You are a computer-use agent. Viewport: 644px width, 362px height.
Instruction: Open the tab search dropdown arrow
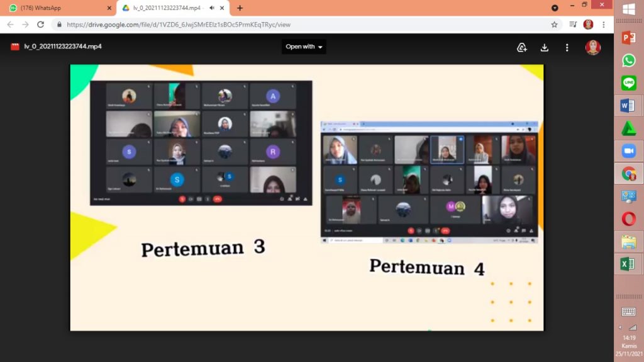tap(554, 8)
